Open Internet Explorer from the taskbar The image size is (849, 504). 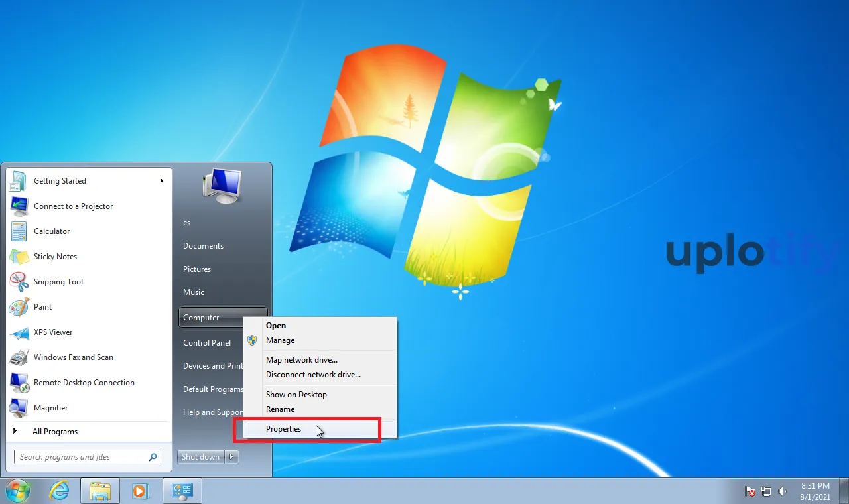click(x=60, y=491)
